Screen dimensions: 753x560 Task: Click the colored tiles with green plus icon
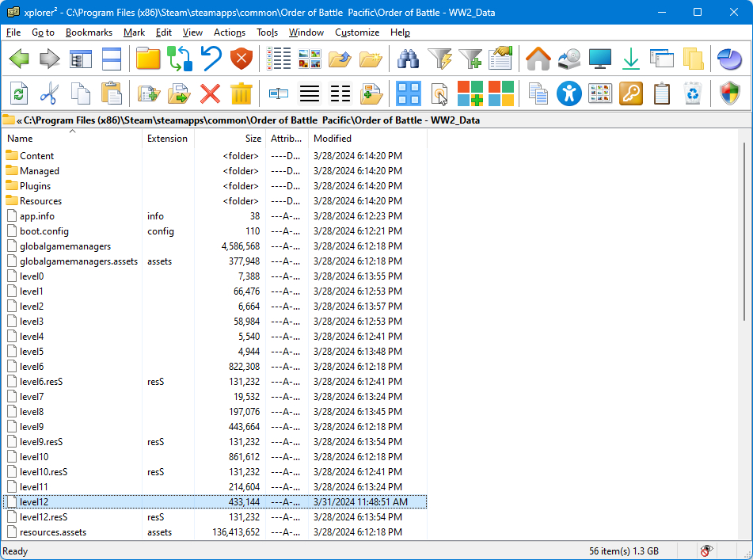[x=470, y=93]
